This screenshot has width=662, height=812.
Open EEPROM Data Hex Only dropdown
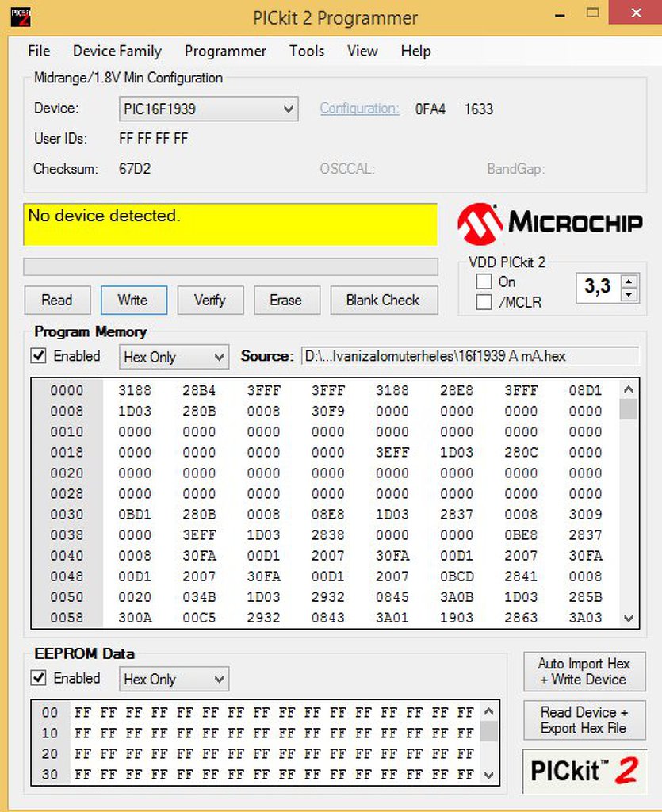point(174,679)
